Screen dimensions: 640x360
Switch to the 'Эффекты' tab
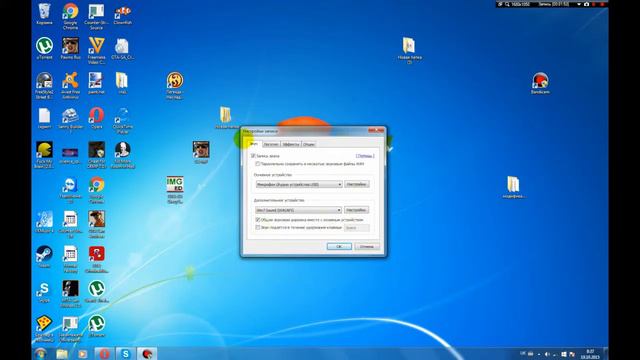[x=291, y=144]
